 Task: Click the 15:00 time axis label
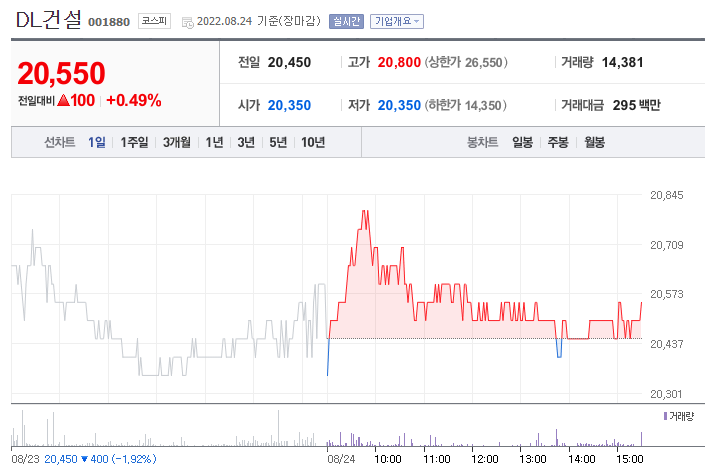629,459
